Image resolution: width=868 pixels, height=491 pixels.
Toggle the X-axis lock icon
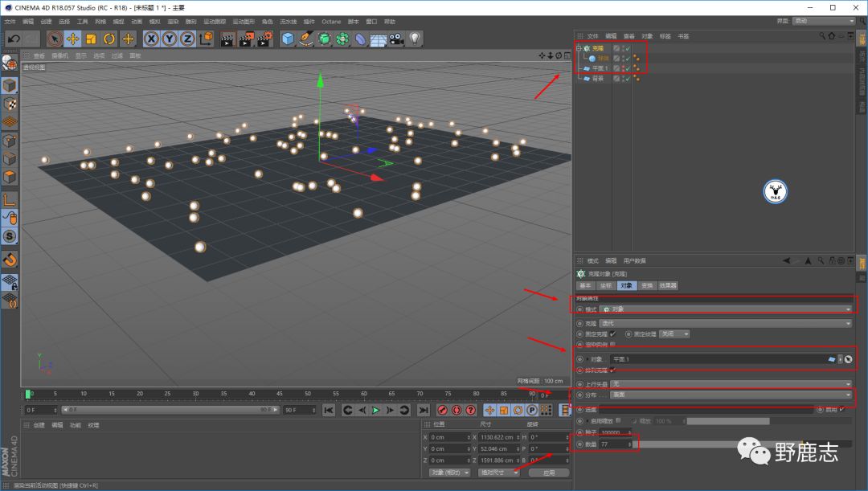152,39
